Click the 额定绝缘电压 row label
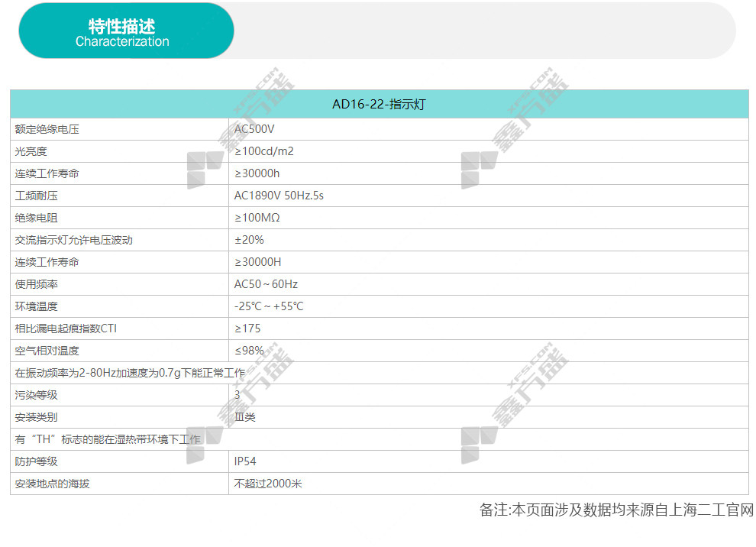Image resolution: width=756 pixels, height=547 pixels. 47,129
